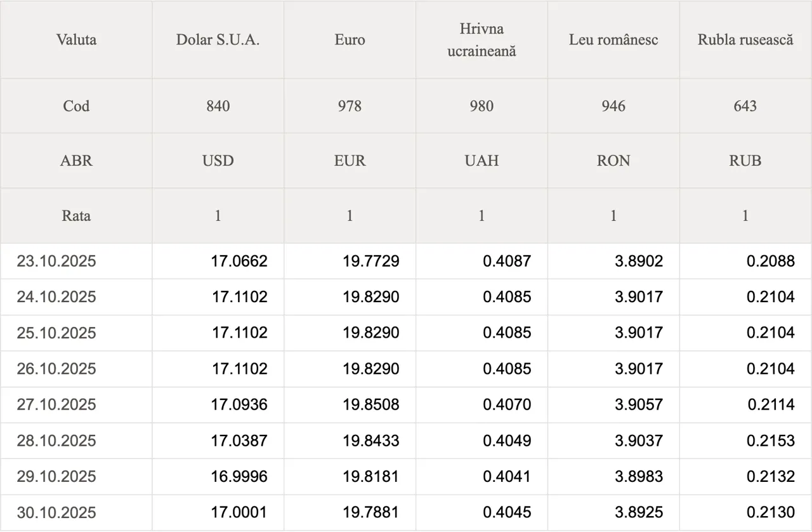The height and width of the screenshot is (532, 812).
Task: Click the 23.10.2025 date row label
Action: pyautogui.click(x=56, y=261)
